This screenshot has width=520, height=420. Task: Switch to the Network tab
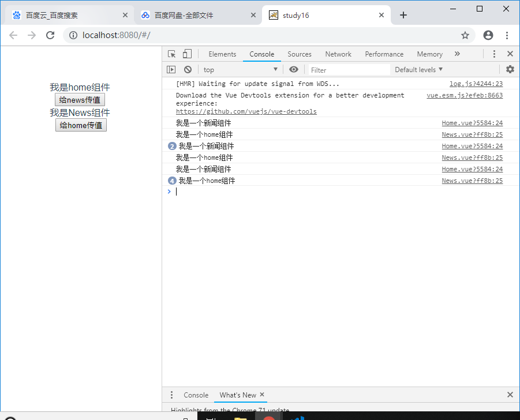(338, 54)
